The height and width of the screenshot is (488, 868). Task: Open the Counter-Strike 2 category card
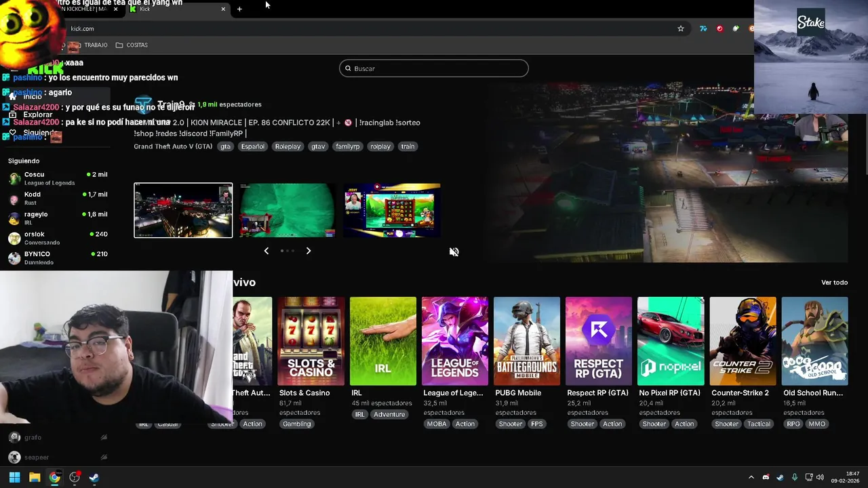click(x=743, y=341)
